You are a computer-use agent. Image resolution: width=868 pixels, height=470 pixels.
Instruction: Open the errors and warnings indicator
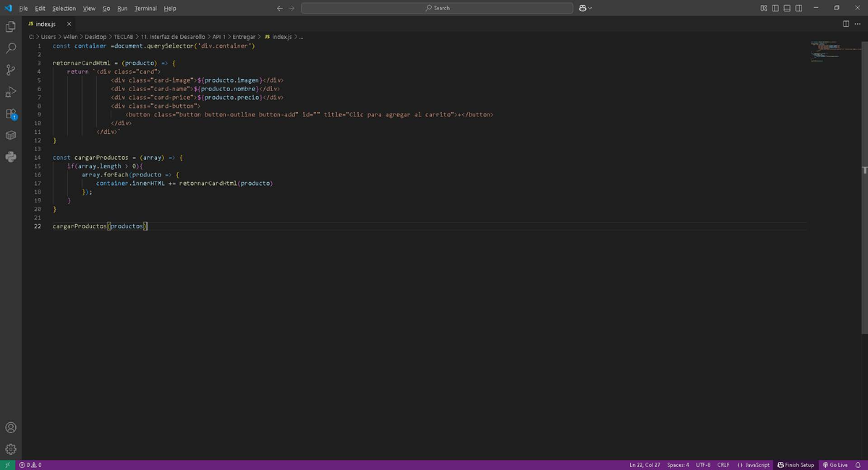(30, 465)
